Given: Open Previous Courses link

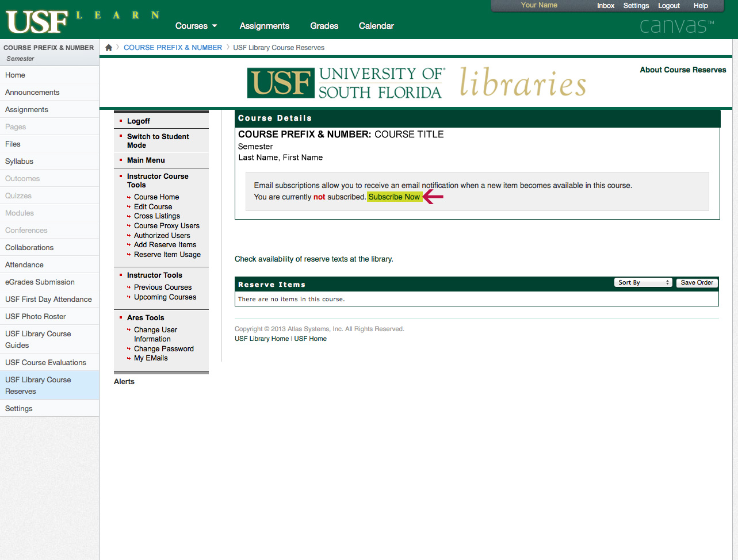Looking at the screenshot, I should coord(163,287).
